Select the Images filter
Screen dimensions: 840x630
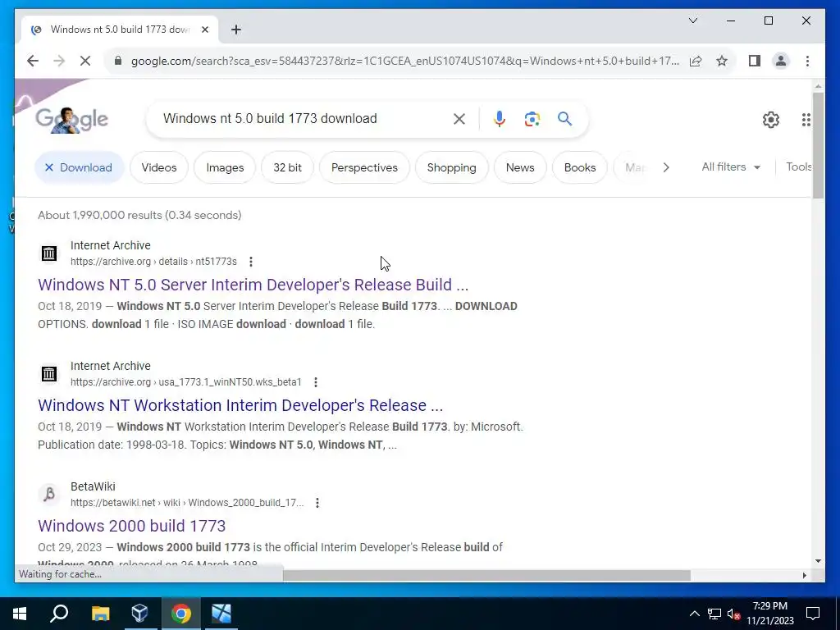(225, 167)
